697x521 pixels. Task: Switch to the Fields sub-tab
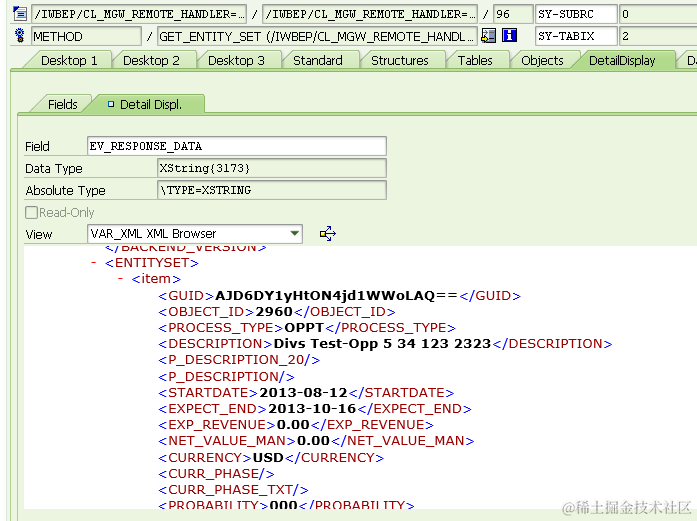(63, 104)
